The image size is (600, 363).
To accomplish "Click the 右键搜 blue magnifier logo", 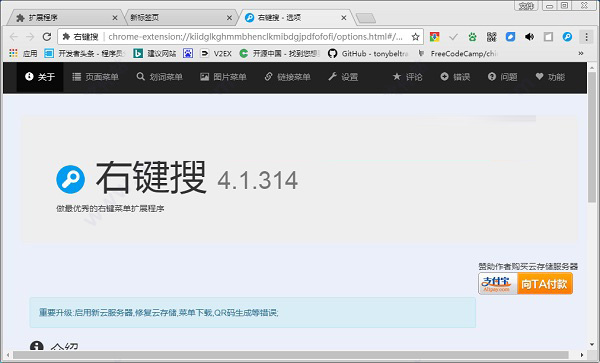I will point(70,179).
